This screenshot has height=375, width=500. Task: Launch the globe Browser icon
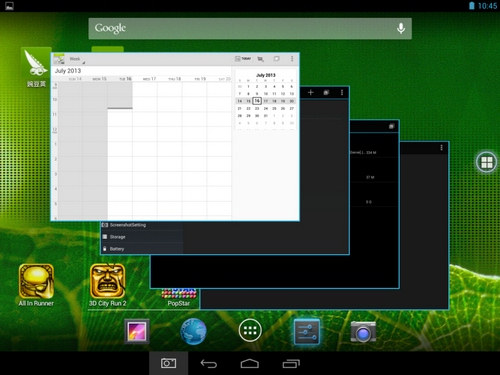(x=193, y=331)
